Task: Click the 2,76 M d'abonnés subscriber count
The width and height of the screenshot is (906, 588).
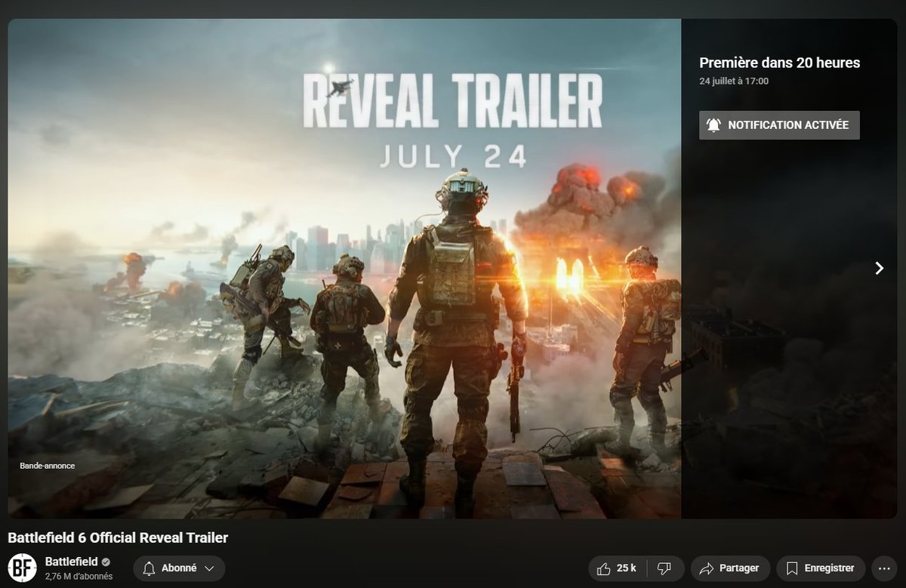Action: [x=79, y=577]
